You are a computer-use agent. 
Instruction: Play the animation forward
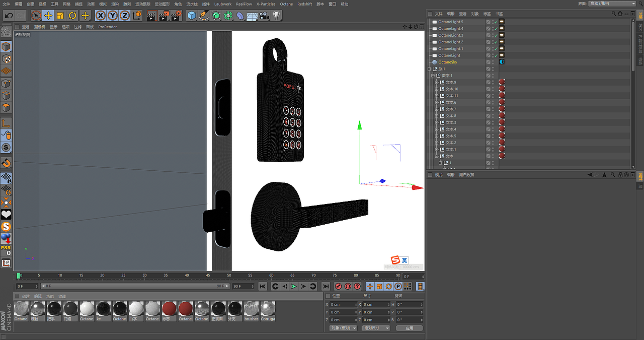click(x=294, y=286)
